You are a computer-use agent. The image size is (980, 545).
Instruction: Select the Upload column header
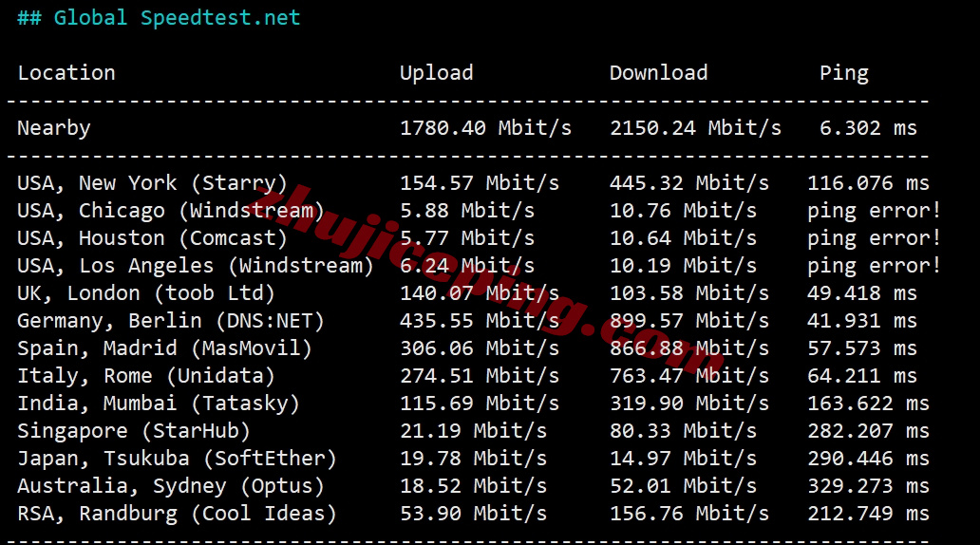[436, 73]
